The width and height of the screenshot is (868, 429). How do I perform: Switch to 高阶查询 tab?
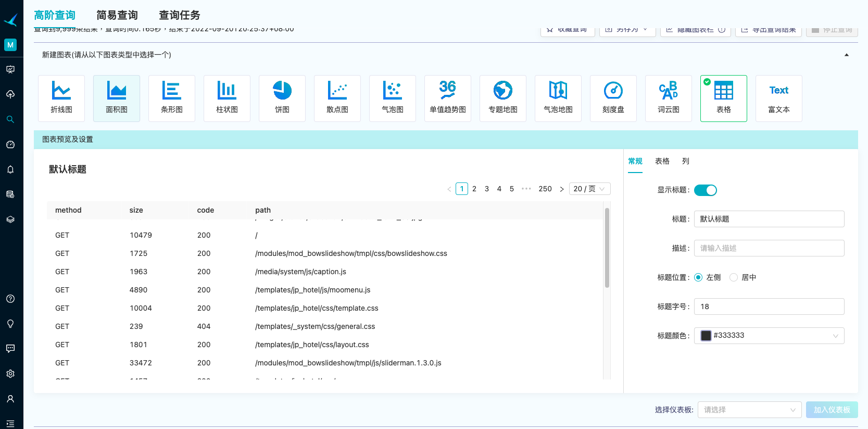pyautogui.click(x=55, y=15)
